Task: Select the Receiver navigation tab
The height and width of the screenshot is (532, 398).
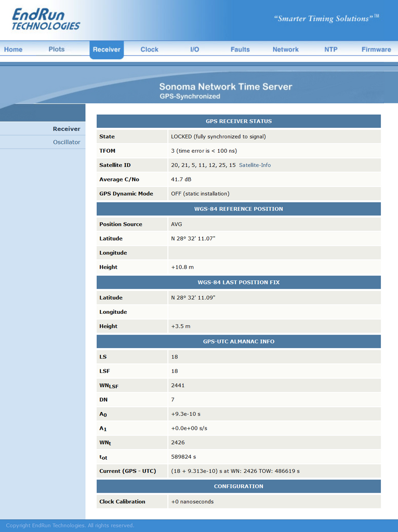Action: coord(107,49)
